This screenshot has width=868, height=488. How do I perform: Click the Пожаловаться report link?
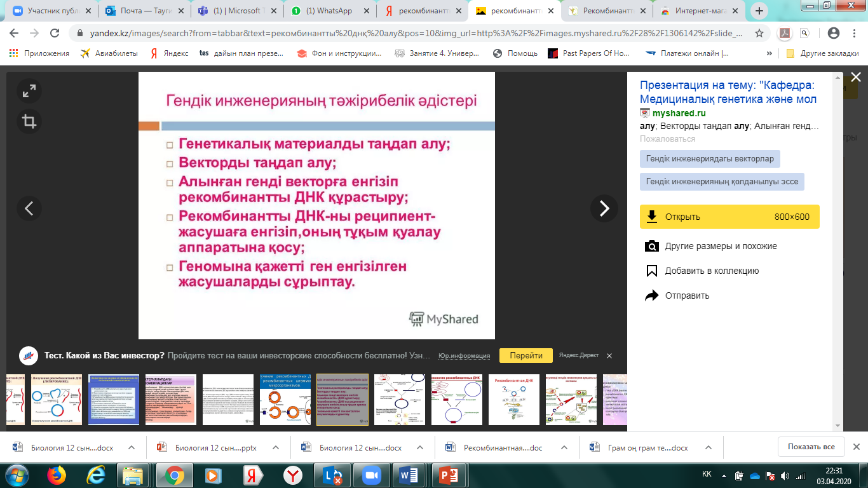click(667, 139)
